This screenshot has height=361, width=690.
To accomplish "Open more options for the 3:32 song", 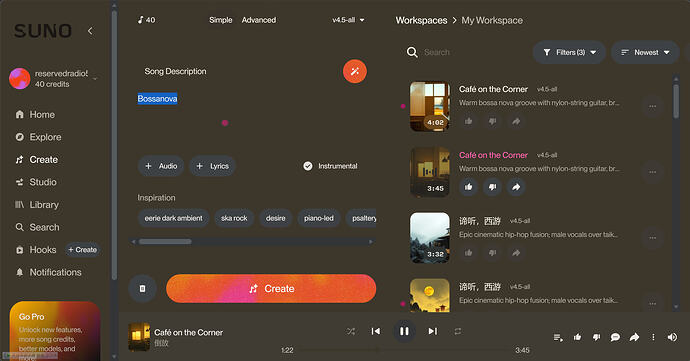I will [x=653, y=238].
